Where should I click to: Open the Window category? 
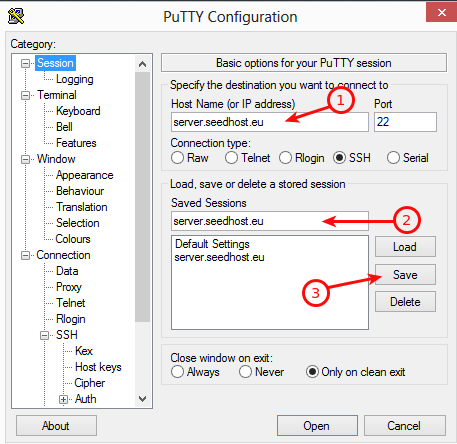[56, 159]
